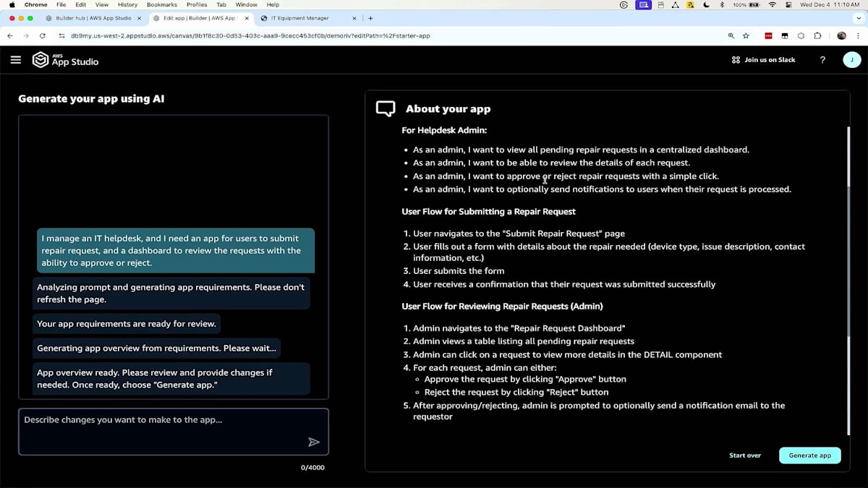Click the red extension icon

769,35
